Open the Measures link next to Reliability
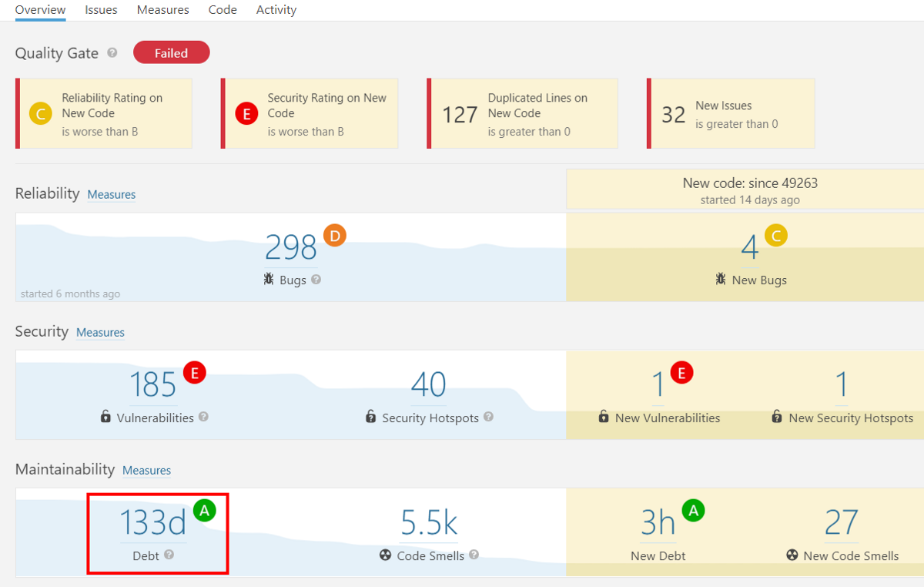 [112, 195]
